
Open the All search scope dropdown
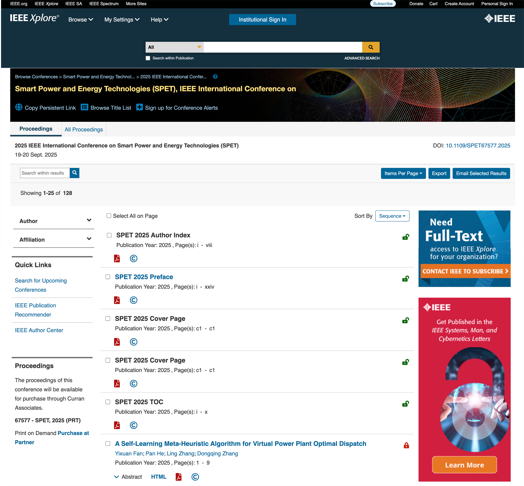coord(175,47)
